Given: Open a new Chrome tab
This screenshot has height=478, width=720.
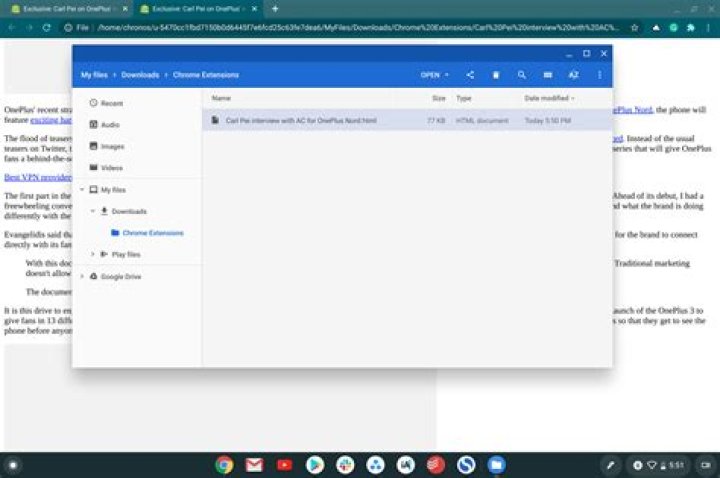Looking at the screenshot, I should click(275, 9).
